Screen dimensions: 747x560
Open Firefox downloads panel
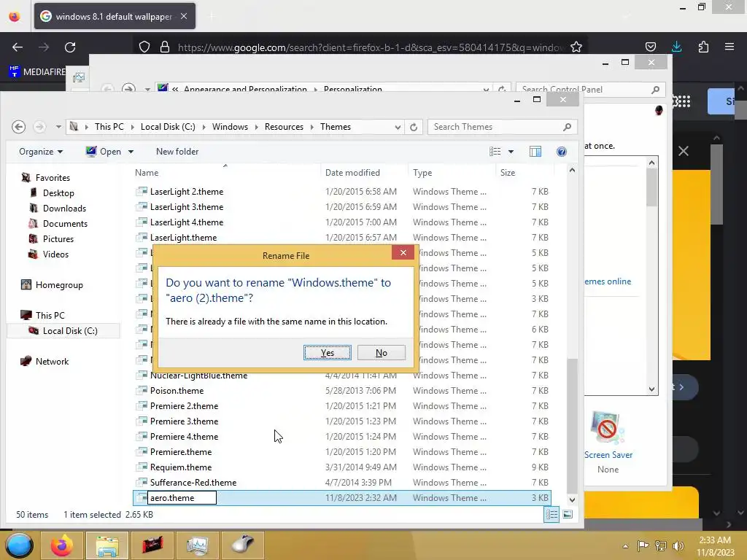[x=676, y=47]
